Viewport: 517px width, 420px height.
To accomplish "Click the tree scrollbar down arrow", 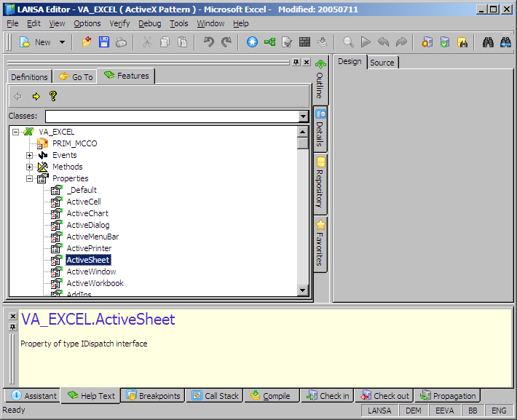I will pyautogui.click(x=302, y=290).
